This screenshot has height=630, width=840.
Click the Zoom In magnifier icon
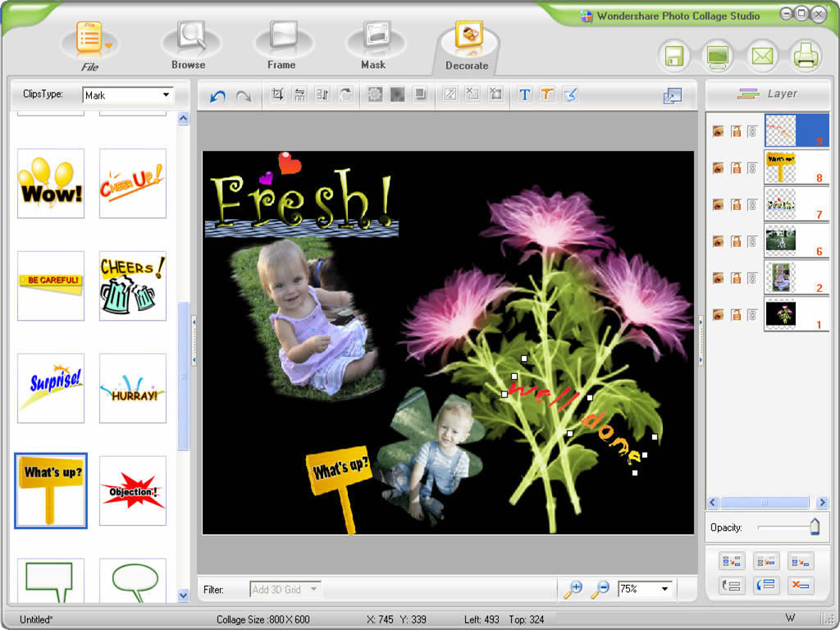pos(573,589)
